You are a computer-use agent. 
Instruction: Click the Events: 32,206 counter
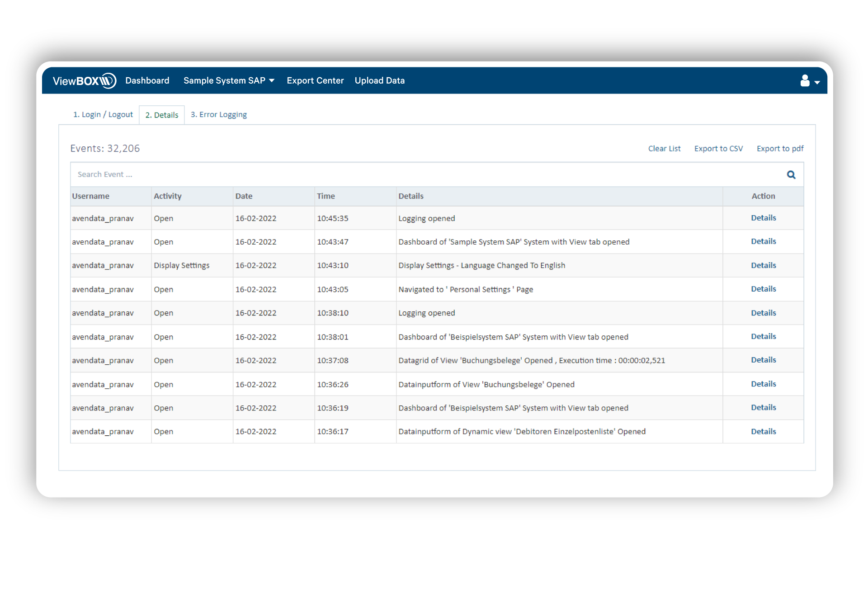105,149
